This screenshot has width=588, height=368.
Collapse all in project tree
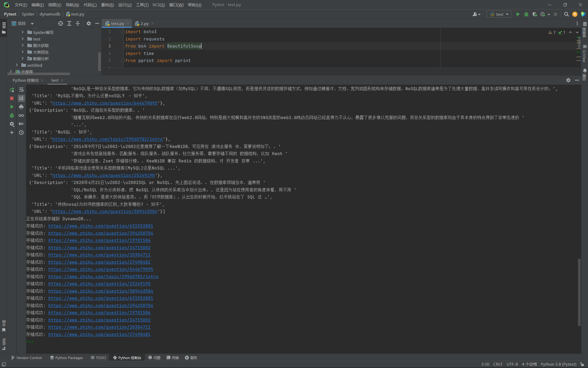(78, 23)
